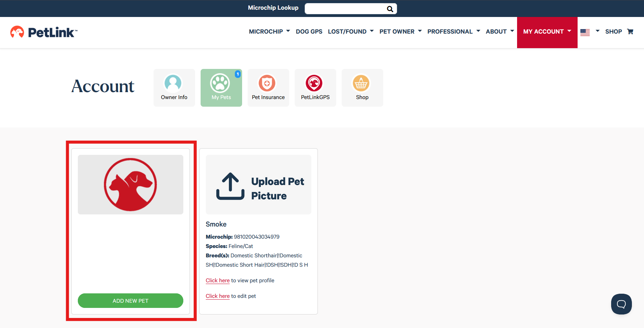Open the PetLink home logo

[x=44, y=32]
